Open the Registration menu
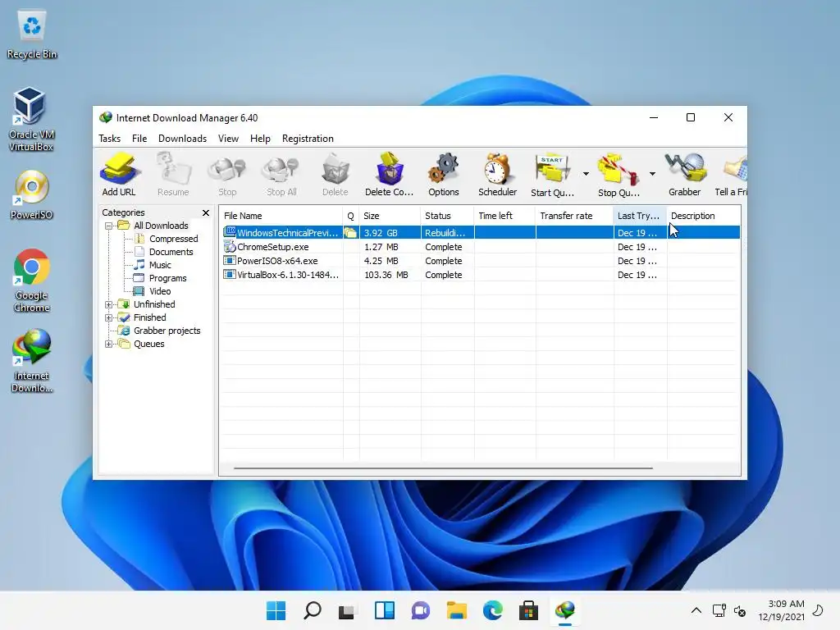The height and width of the screenshot is (630, 840). (x=308, y=138)
